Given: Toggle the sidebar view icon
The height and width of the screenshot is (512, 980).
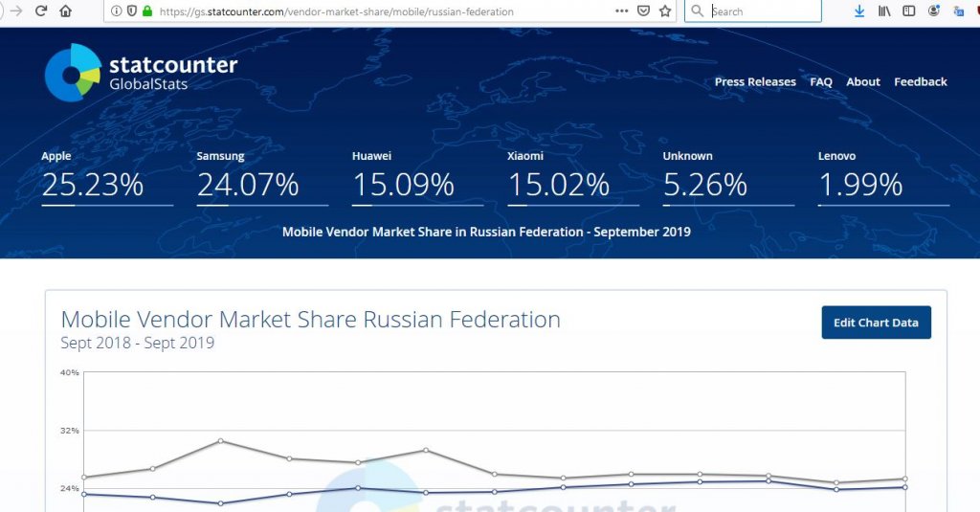Looking at the screenshot, I should click(909, 11).
